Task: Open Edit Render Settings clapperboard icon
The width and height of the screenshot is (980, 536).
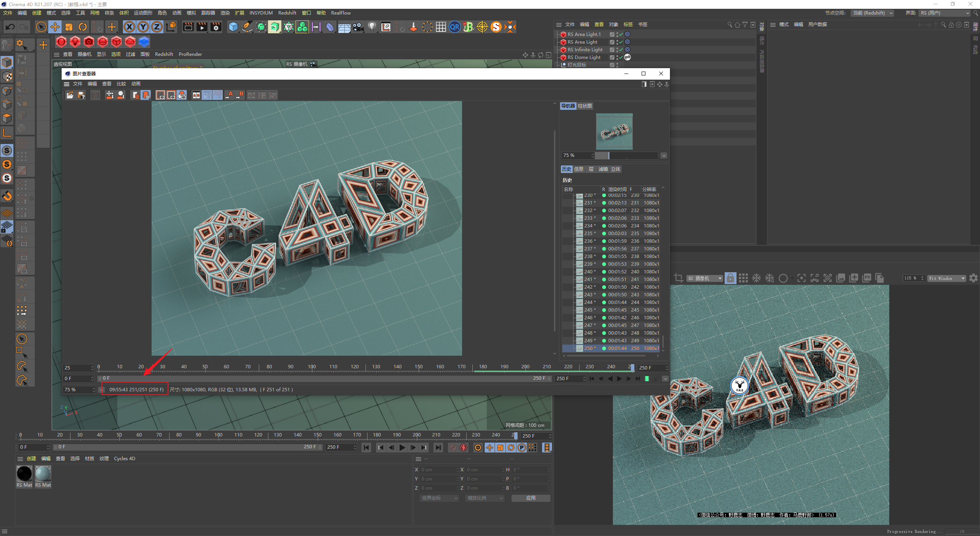Action: coord(216,27)
